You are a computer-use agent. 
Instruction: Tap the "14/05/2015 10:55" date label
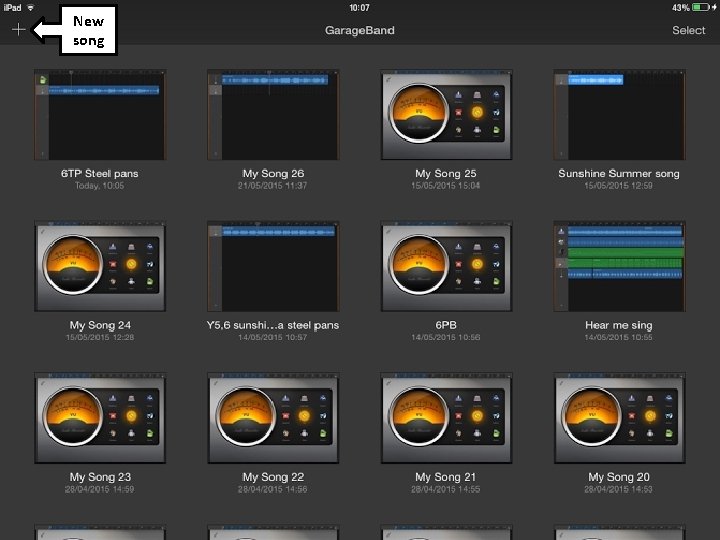[619, 338]
